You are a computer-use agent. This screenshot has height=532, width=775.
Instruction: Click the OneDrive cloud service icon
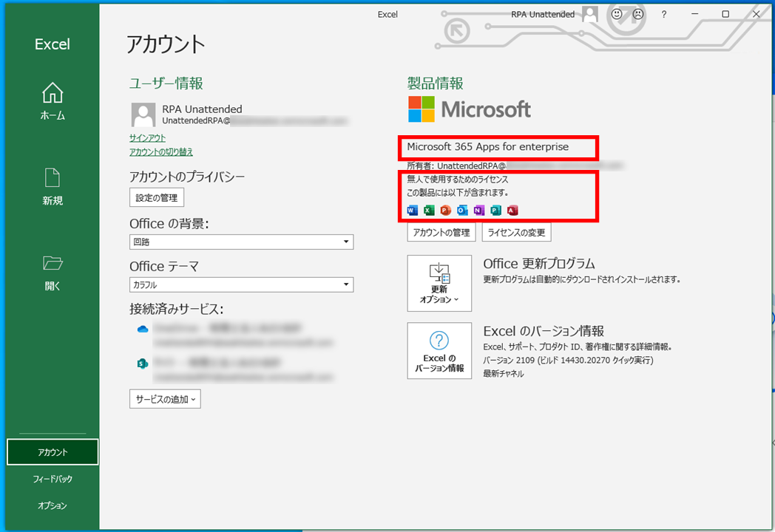[142, 329]
